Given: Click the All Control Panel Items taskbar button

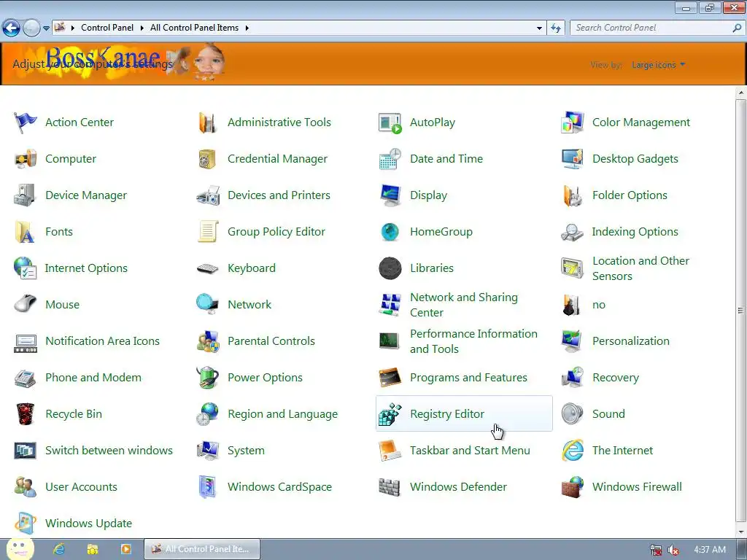Looking at the screenshot, I should point(202,549).
